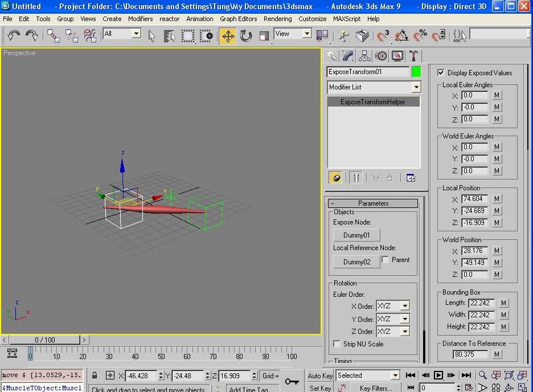
Task: Toggle the Selection Lock padlock
Action: tap(95, 375)
